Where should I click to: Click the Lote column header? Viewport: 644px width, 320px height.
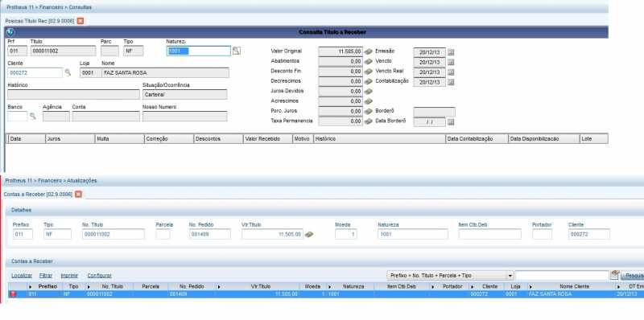(594, 138)
